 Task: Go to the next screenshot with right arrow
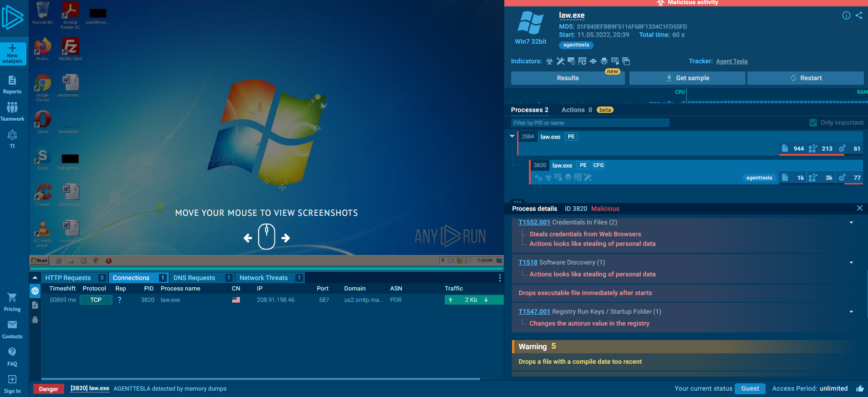click(x=286, y=238)
